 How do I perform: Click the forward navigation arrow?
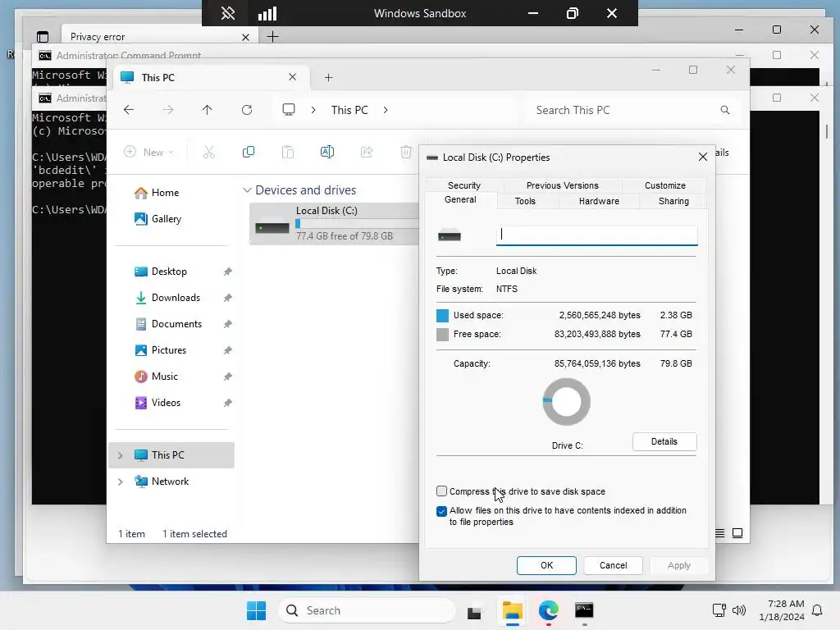coord(168,110)
